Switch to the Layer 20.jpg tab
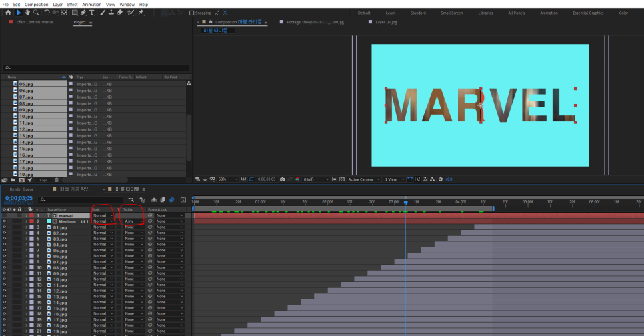 click(386, 22)
